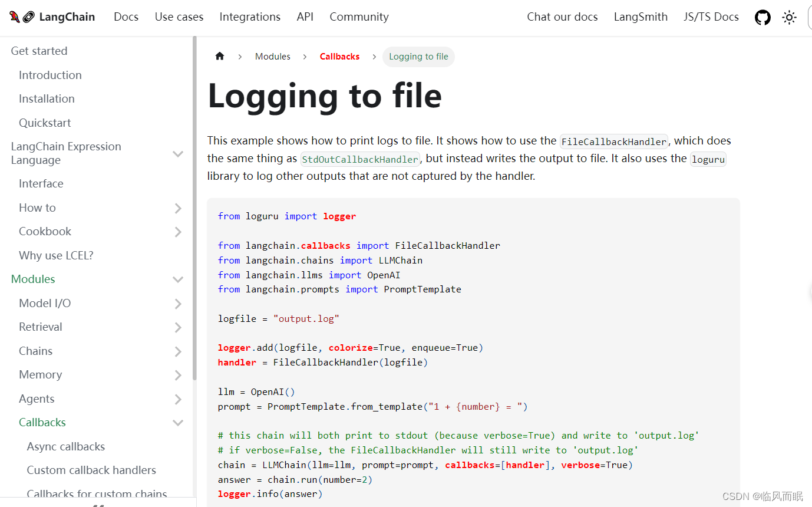Open the Agents sidebar item
Viewport: 812px width, 507px height.
point(37,399)
